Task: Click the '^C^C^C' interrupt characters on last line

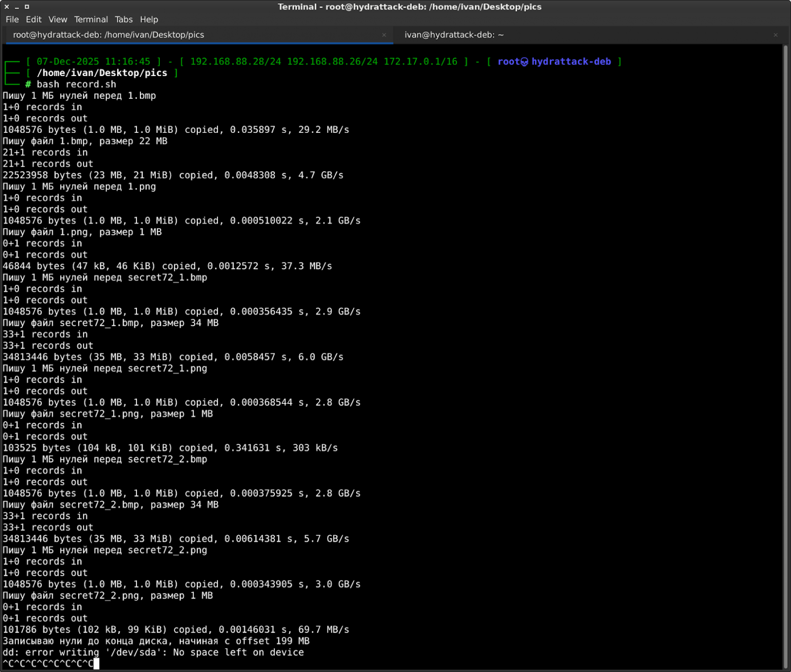Action: (x=48, y=663)
